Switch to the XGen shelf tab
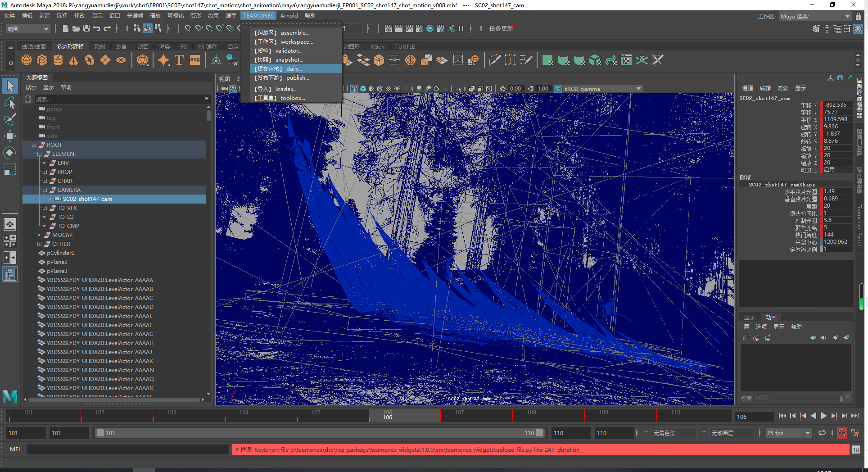 click(x=377, y=46)
